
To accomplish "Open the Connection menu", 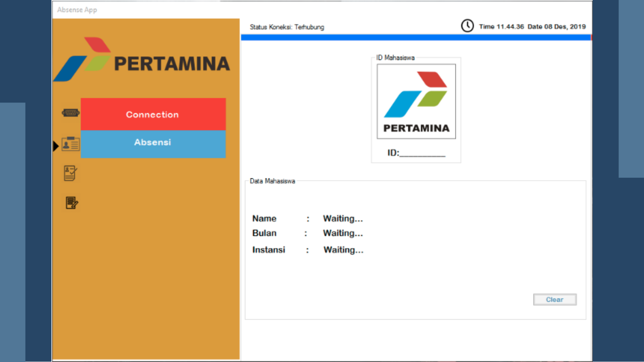I will coord(153,114).
